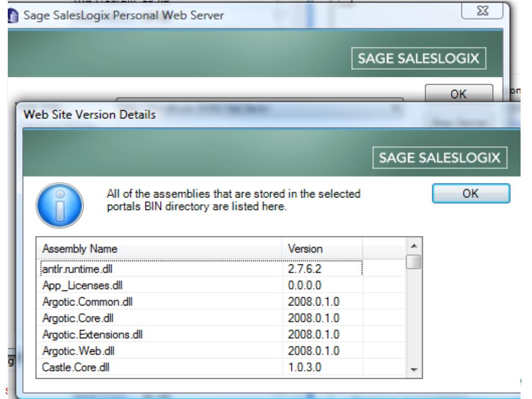Click the assembly list scrollbar thumb

tap(414, 262)
